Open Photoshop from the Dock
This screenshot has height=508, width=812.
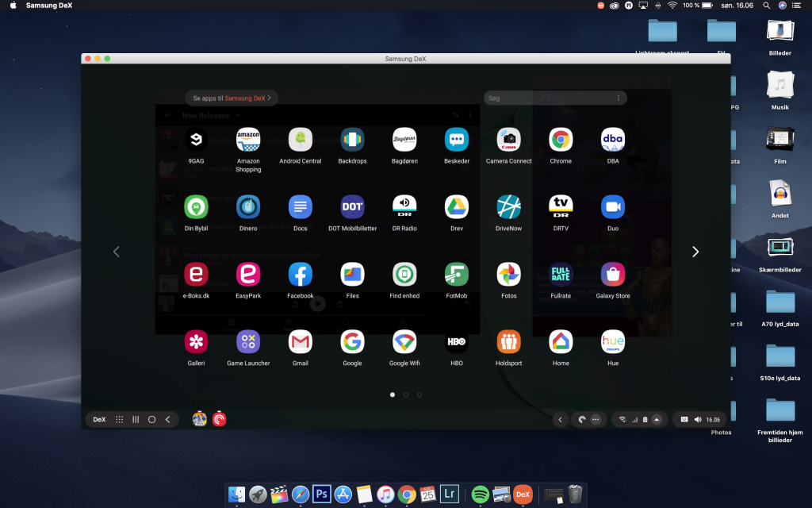322,495
